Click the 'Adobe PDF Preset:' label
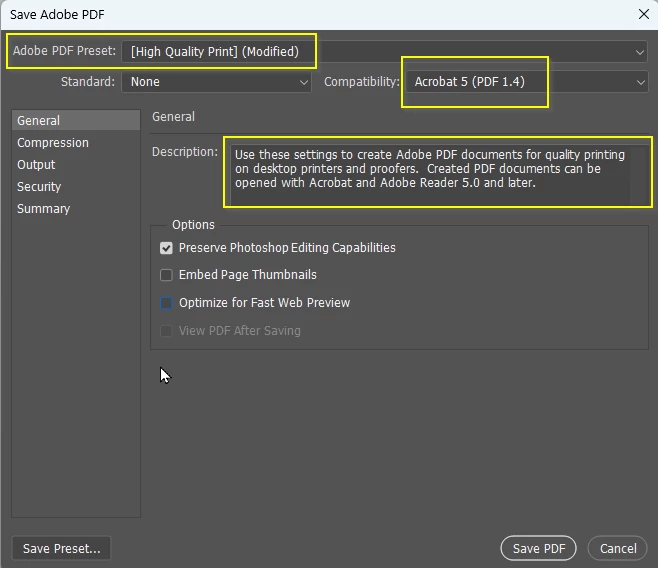The height and width of the screenshot is (568, 658). (x=64, y=51)
